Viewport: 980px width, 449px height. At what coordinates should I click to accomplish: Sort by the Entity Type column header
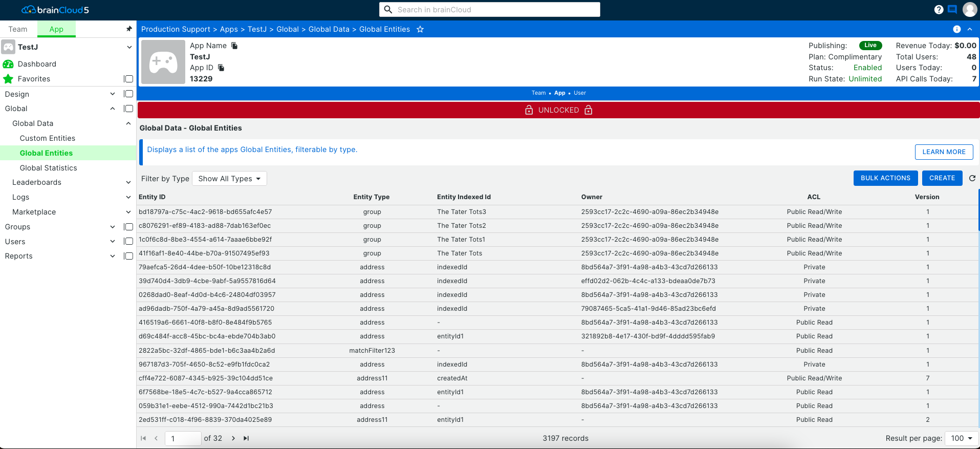tap(372, 197)
